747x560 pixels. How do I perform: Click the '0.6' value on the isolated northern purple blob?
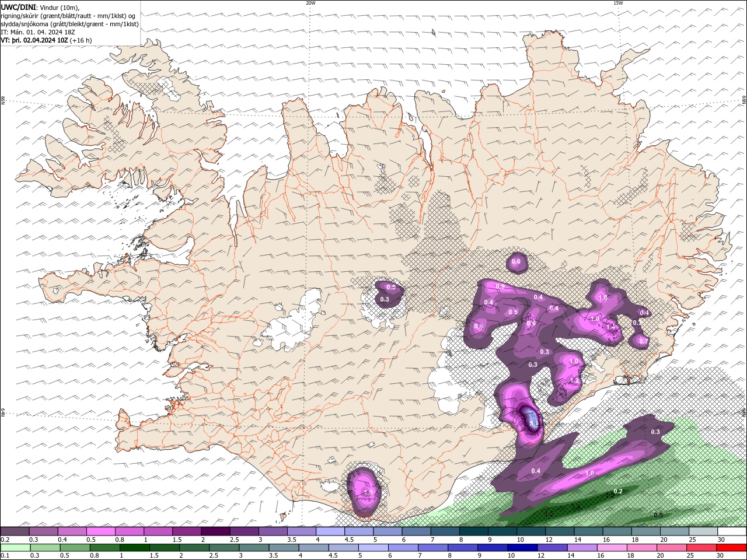pos(516,262)
